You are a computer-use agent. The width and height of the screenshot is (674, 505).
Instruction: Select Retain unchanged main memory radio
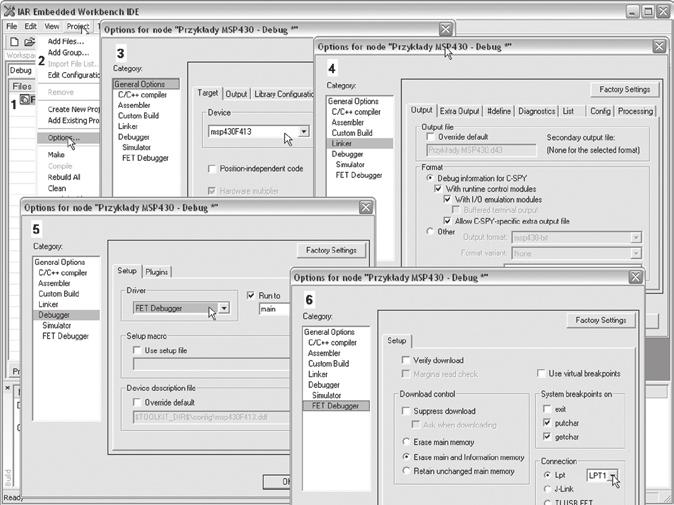(x=406, y=471)
